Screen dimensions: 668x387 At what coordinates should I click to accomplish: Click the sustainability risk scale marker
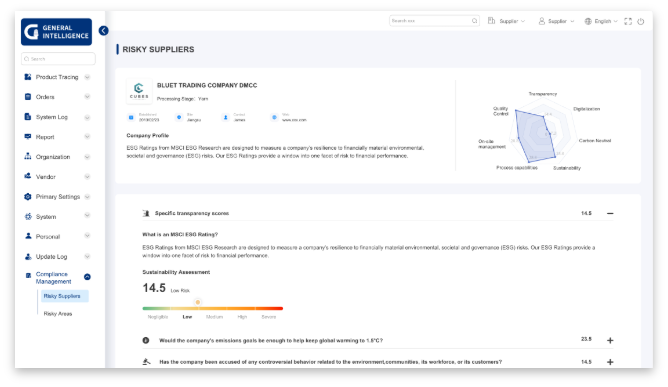198,302
